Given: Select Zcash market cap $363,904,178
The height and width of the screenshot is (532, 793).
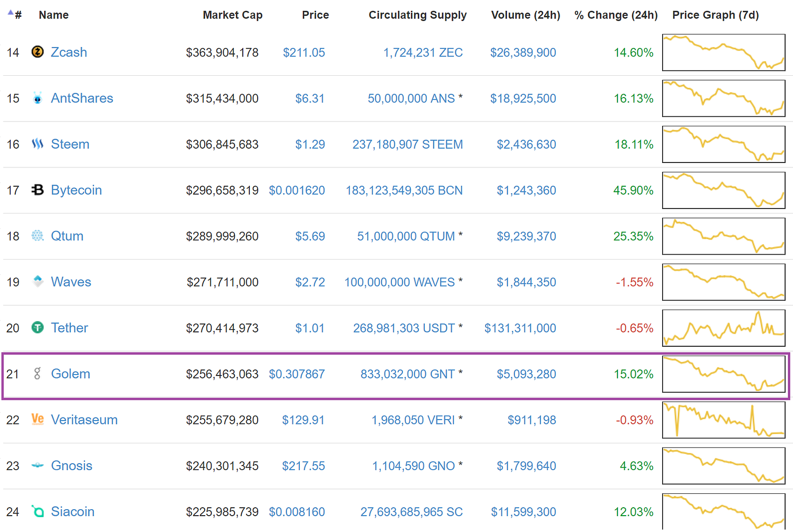Looking at the screenshot, I should (x=222, y=53).
